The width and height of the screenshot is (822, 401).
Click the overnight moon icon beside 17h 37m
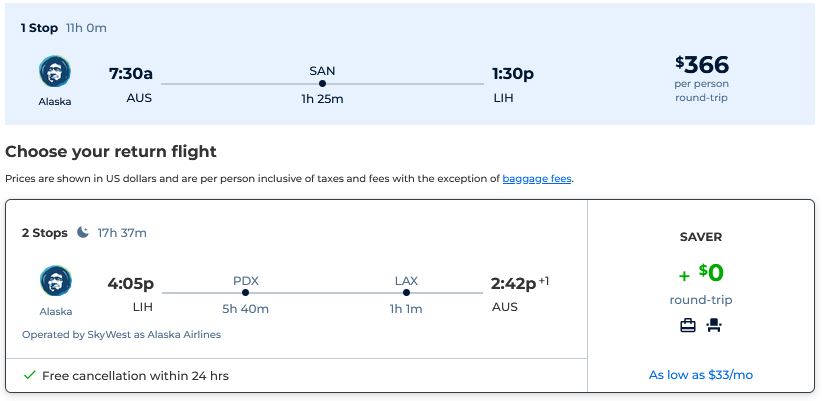83,232
